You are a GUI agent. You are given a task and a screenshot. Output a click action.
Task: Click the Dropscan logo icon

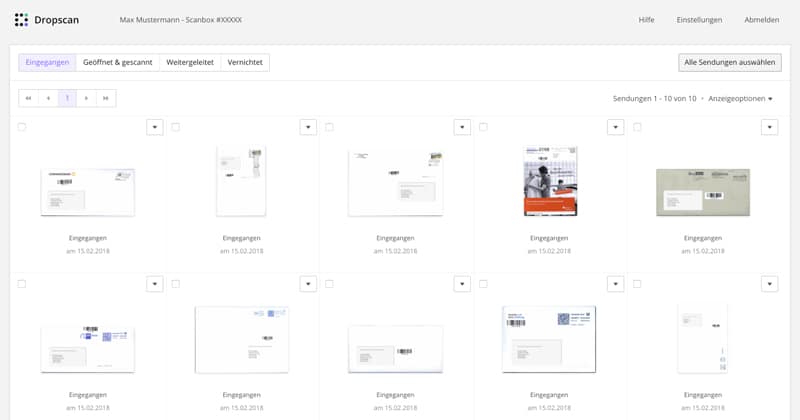pyautogui.click(x=22, y=19)
